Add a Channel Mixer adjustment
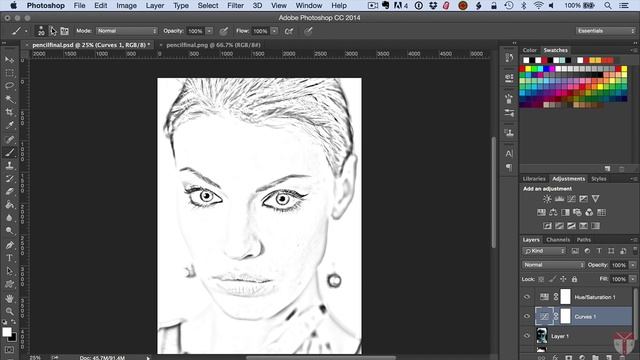 click(x=589, y=212)
